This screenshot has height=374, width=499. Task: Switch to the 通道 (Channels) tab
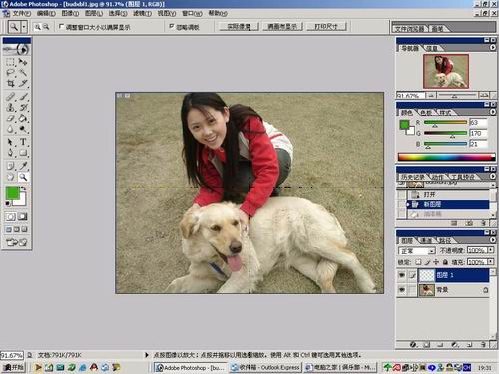[x=426, y=240]
